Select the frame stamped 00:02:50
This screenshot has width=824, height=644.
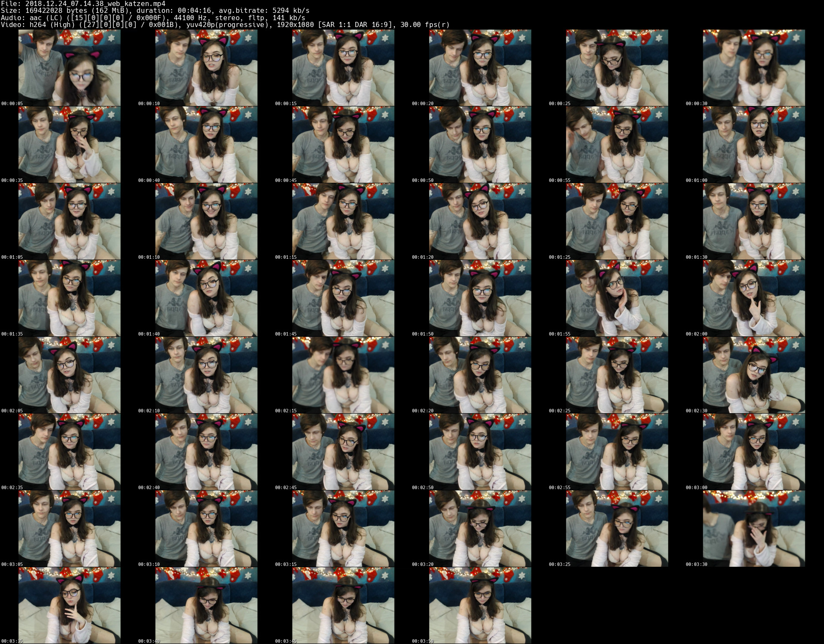click(480, 452)
